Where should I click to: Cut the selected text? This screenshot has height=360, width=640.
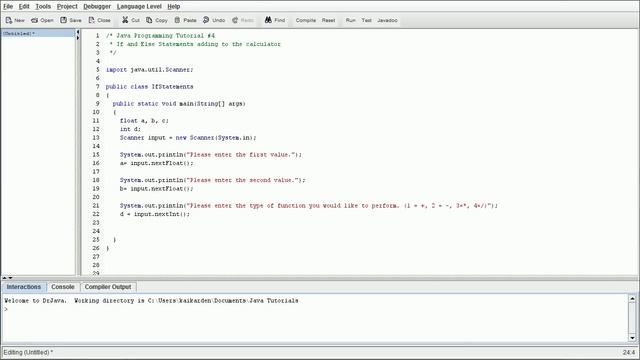[131, 20]
